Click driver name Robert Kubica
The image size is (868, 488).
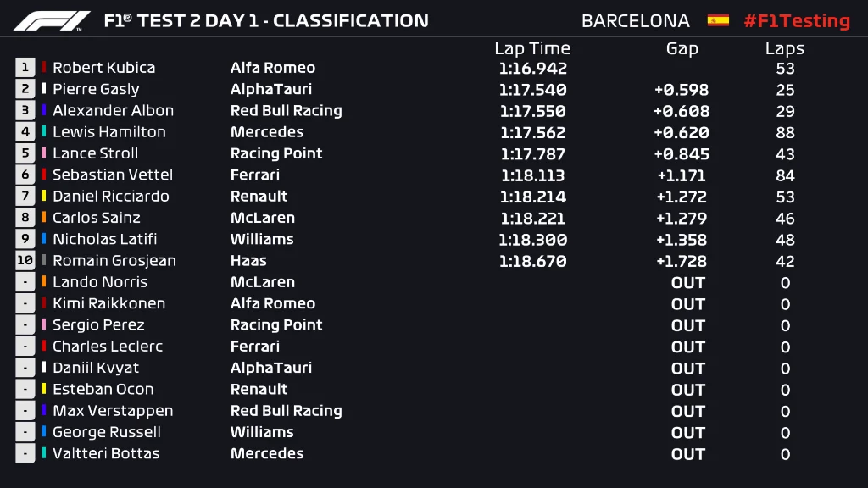[x=103, y=68]
